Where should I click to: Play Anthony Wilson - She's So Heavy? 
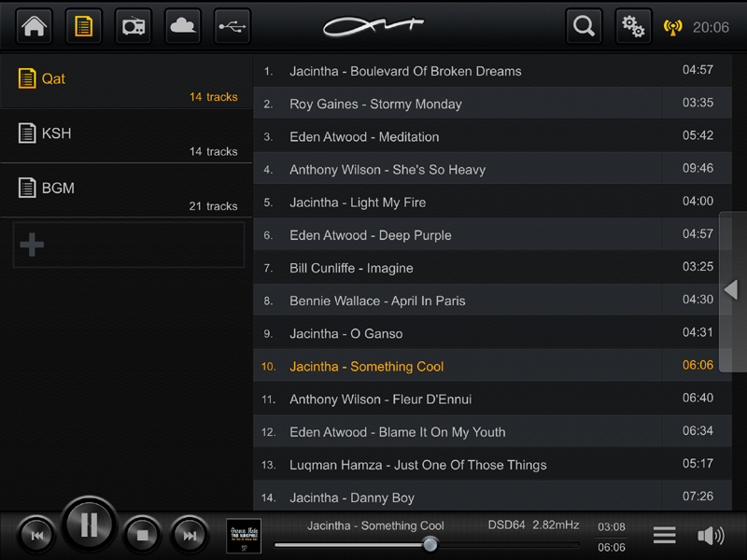click(x=388, y=170)
